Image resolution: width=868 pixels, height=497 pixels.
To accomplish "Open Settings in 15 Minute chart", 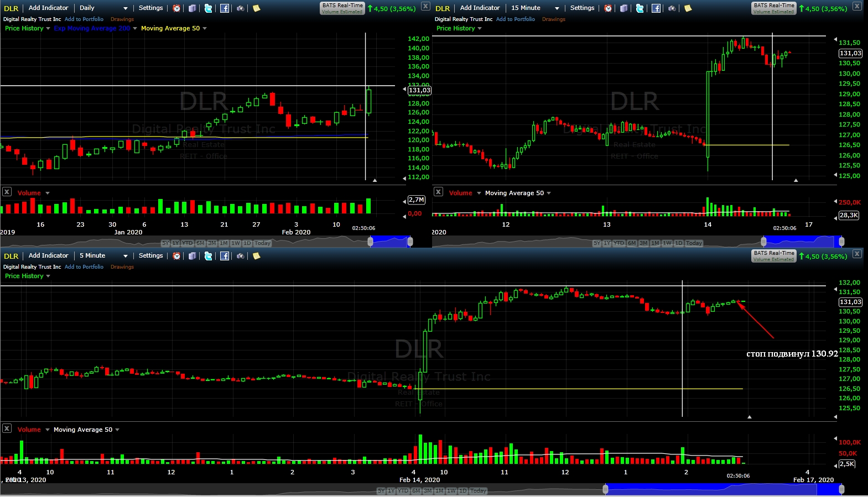I will [582, 8].
